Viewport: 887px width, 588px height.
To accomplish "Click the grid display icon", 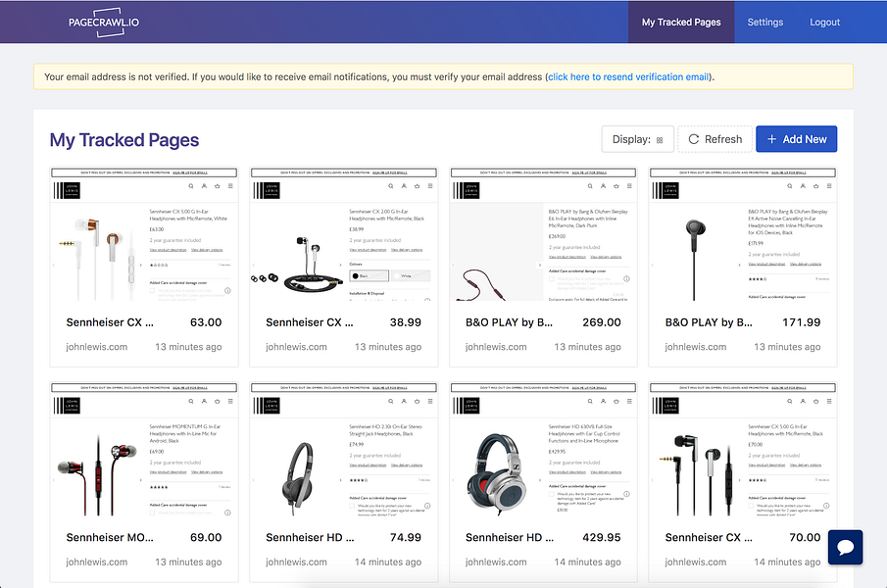I will pyautogui.click(x=660, y=140).
